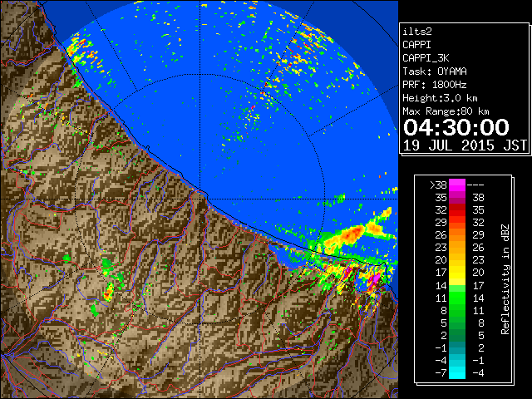Image resolution: width=532 pixels, height=399 pixels.
Task: Click the '---' legend value
Action: click(x=475, y=185)
